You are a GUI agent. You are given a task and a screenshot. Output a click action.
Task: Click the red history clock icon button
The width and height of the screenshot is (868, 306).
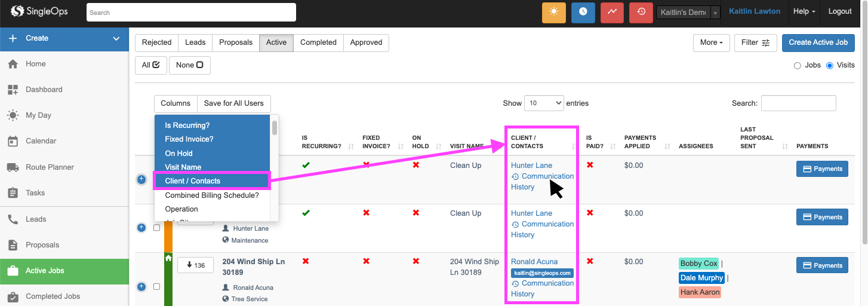pos(641,12)
